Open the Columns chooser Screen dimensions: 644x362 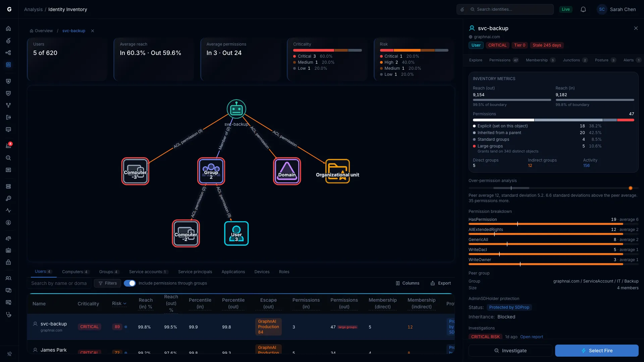408,283
